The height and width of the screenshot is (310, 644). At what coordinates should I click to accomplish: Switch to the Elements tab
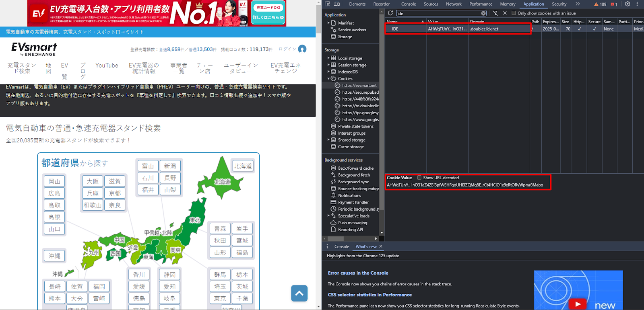[357, 4]
